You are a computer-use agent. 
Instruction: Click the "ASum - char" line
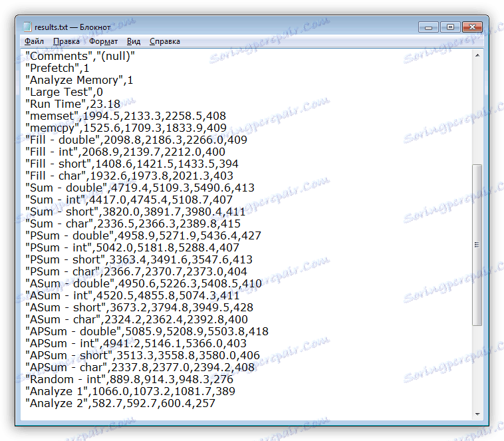136,320
